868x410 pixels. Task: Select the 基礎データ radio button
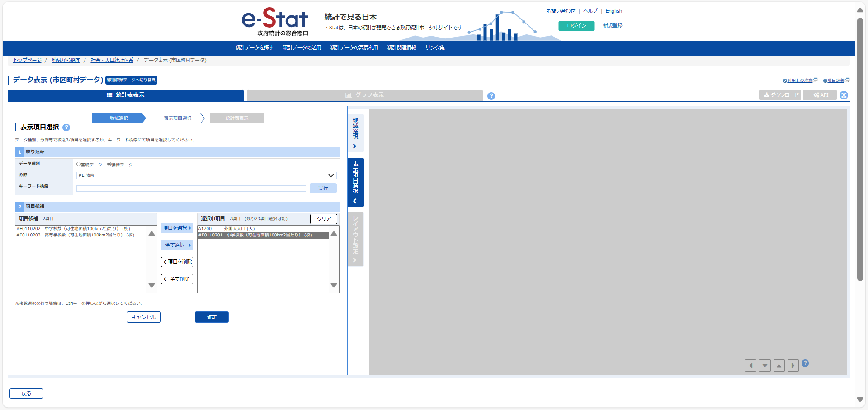(79, 164)
